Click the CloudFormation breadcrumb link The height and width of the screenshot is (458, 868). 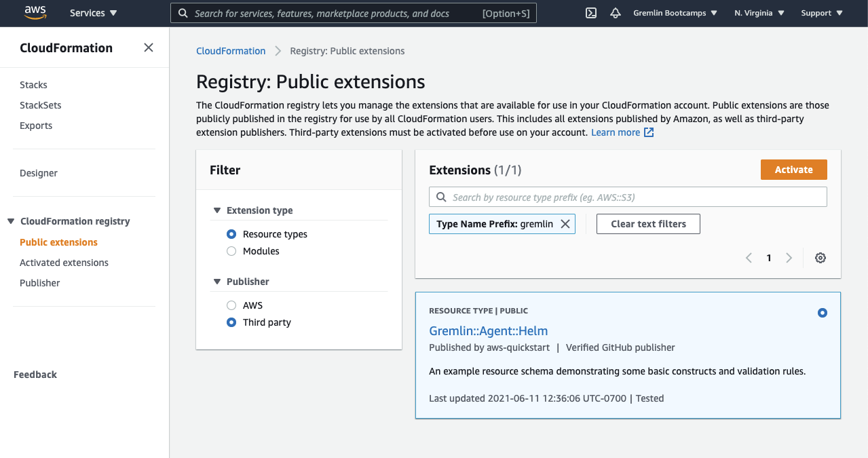tap(231, 51)
